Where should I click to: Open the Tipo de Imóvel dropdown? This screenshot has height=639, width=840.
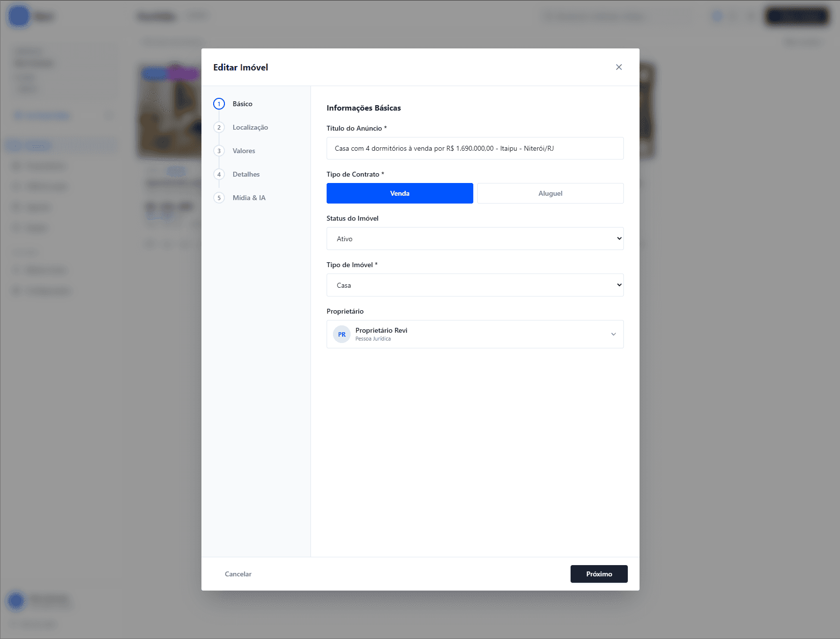pos(474,285)
